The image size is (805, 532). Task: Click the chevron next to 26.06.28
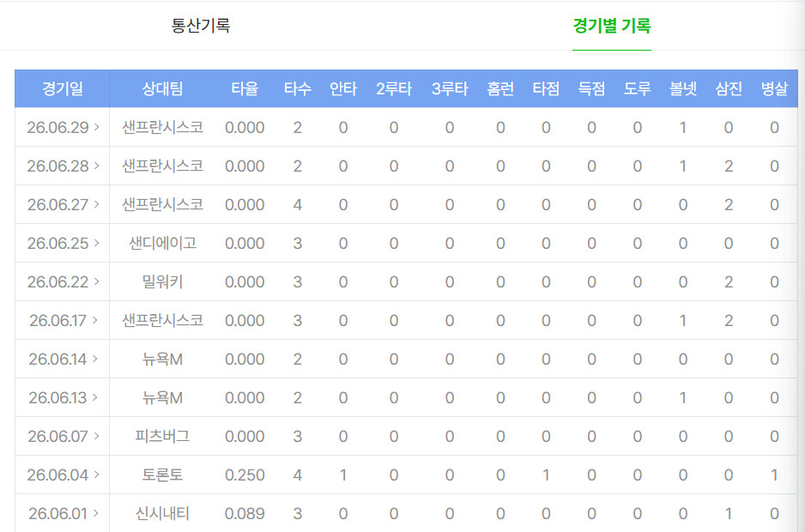coord(96,166)
